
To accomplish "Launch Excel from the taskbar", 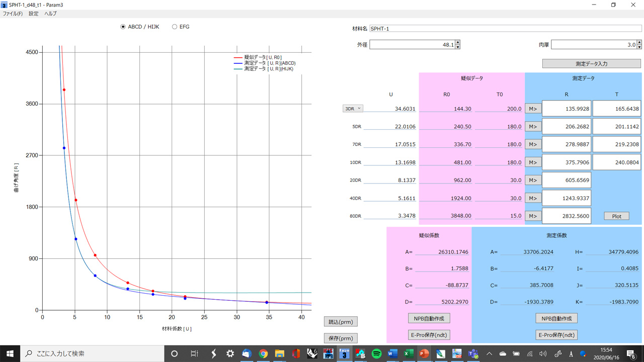I will (409, 353).
